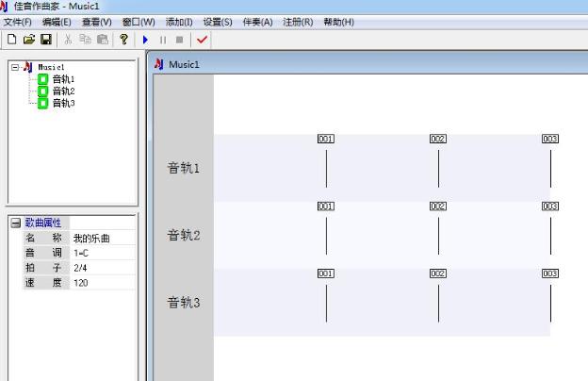Open the 设置(S) menu
The width and height of the screenshot is (588, 381).
click(x=218, y=22)
